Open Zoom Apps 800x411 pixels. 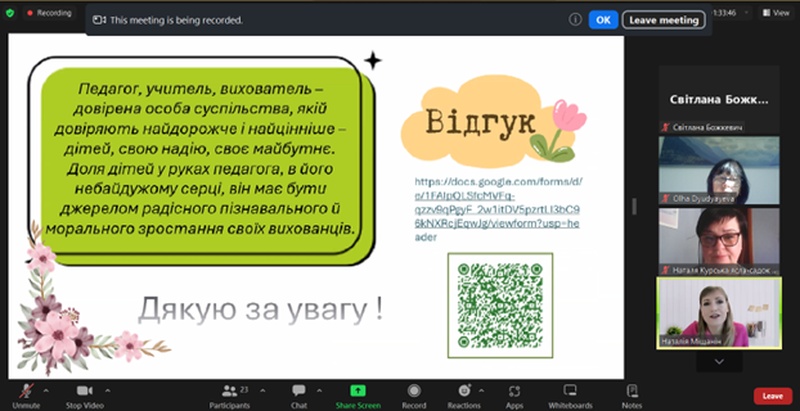(514, 396)
